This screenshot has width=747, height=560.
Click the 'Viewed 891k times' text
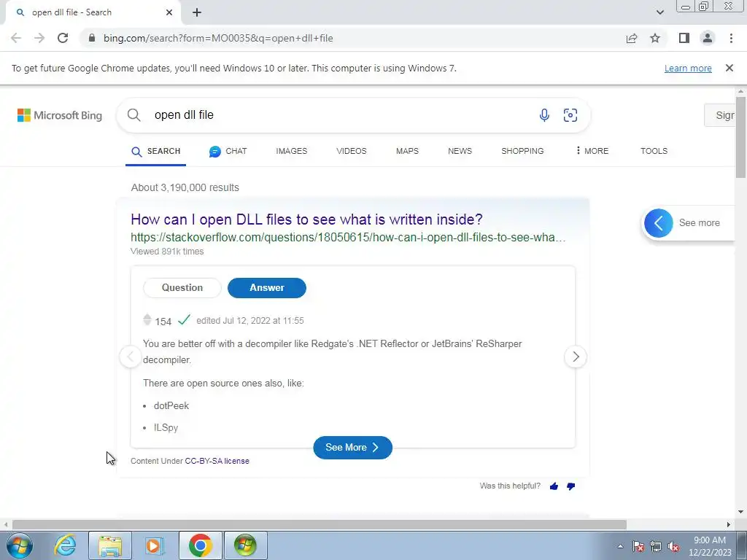coord(167,252)
